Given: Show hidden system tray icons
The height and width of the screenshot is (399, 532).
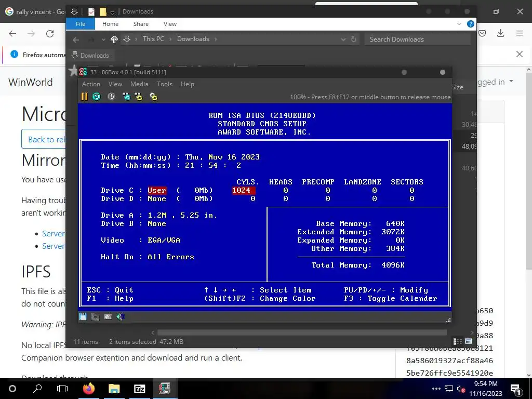Looking at the screenshot, I should click(x=436, y=389).
